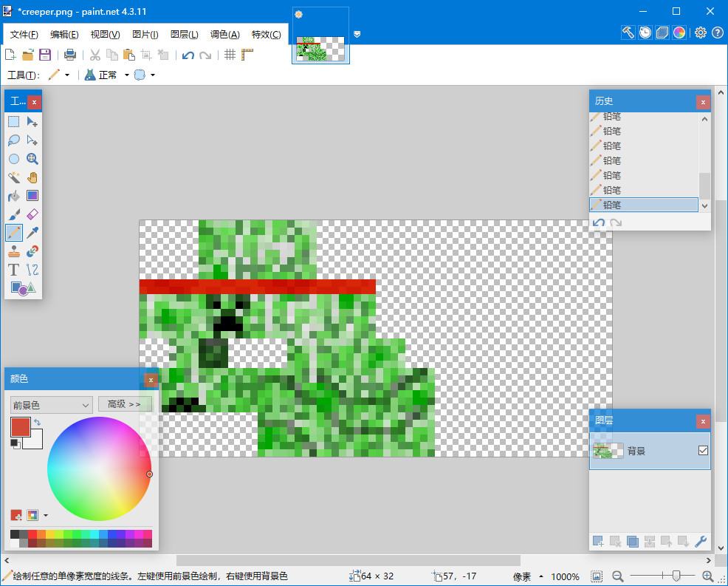Open the 图片(I) menu
This screenshot has height=586, width=728.
click(145, 35)
